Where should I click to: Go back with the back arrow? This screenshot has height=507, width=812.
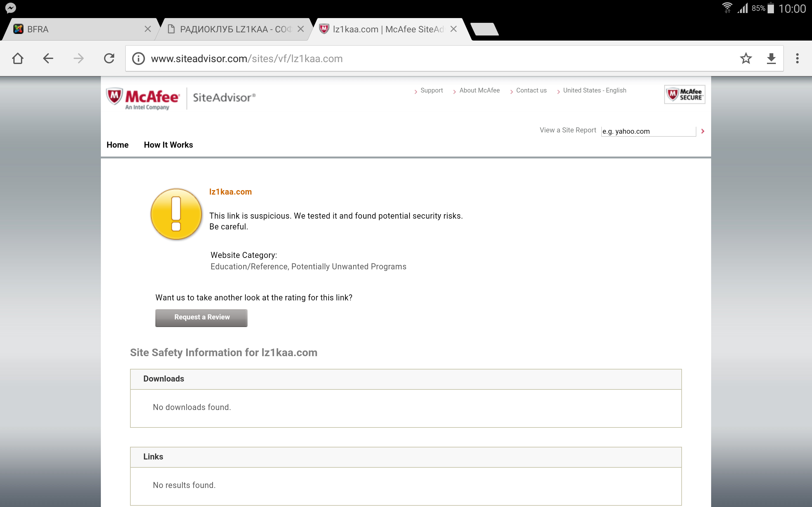pos(48,58)
